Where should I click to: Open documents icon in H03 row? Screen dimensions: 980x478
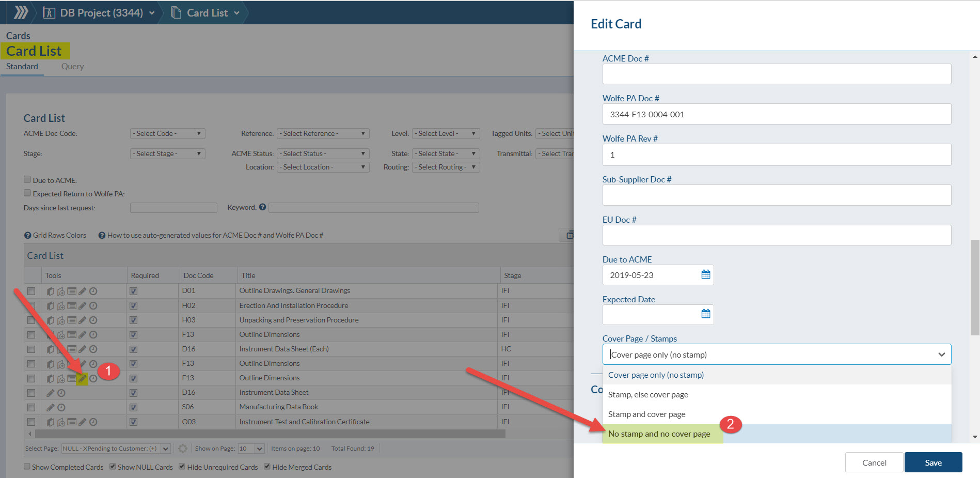click(x=51, y=320)
